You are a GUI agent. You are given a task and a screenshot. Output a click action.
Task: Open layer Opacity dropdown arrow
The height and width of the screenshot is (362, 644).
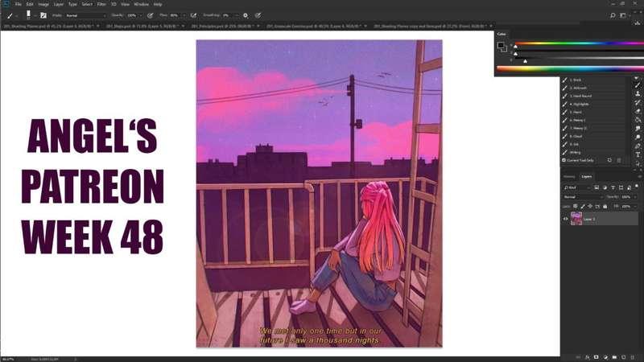tap(635, 197)
